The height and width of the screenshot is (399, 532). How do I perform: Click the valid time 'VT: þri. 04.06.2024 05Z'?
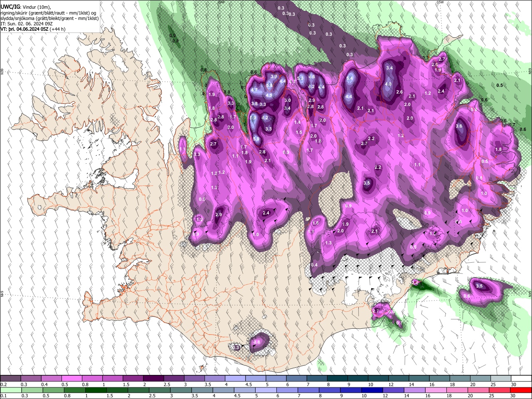[x=25, y=29]
